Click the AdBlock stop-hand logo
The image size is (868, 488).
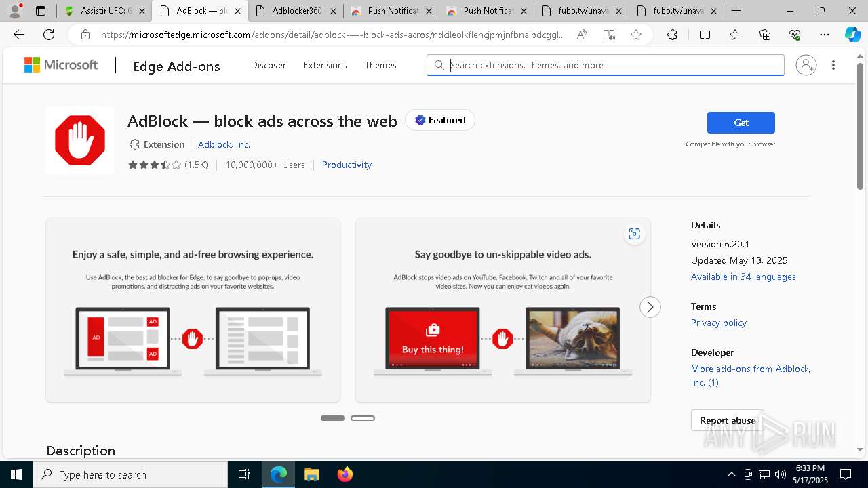coord(80,140)
